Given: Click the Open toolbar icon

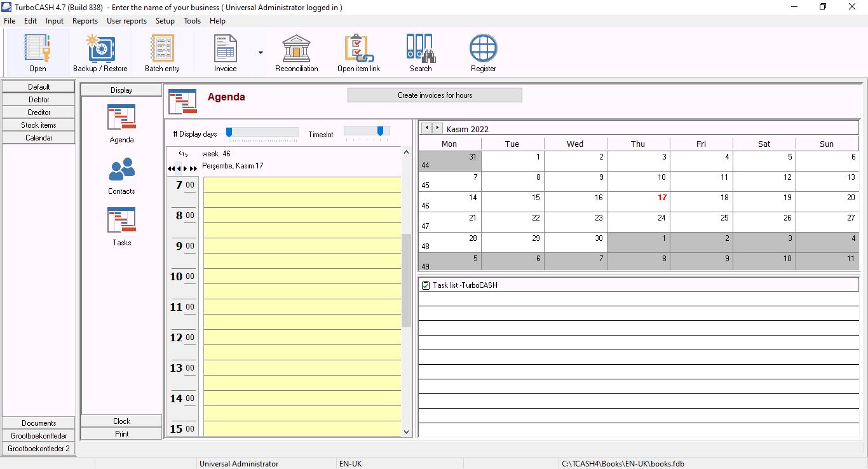Looking at the screenshot, I should tap(37, 53).
